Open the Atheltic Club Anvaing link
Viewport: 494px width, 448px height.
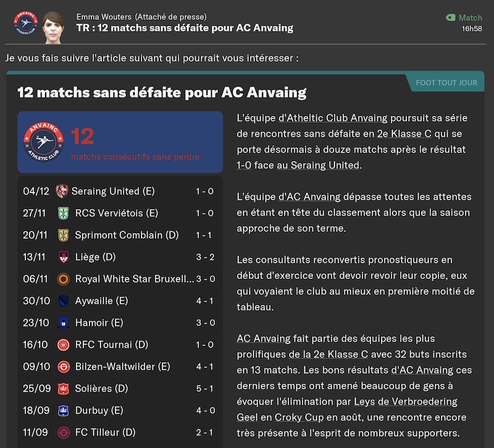pos(333,118)
